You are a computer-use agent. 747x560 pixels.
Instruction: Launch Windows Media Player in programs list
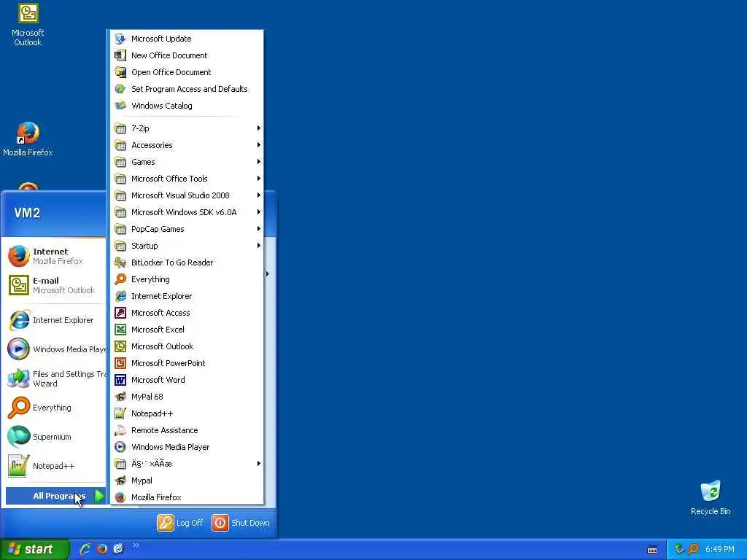[x=187, y=447]
